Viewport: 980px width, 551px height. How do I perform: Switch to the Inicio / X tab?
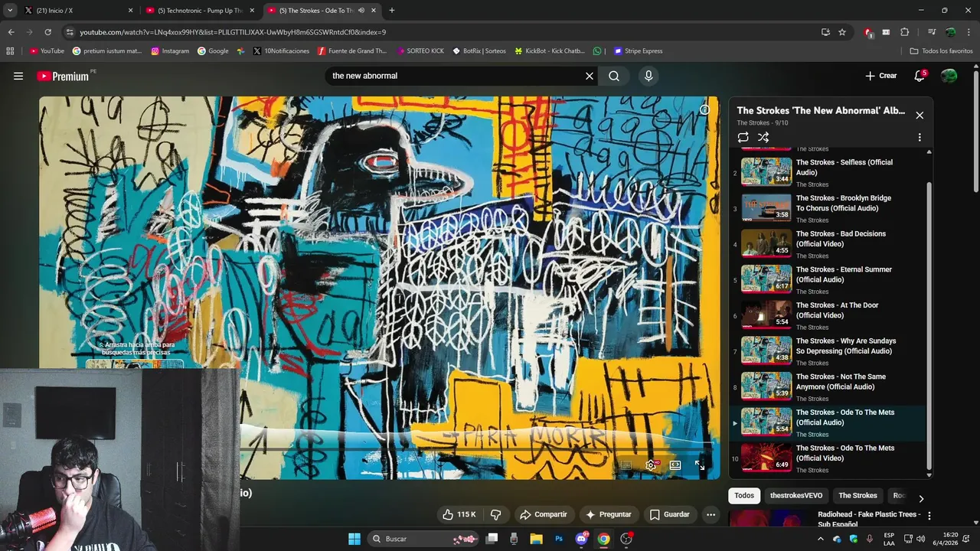tap(79, 11)
